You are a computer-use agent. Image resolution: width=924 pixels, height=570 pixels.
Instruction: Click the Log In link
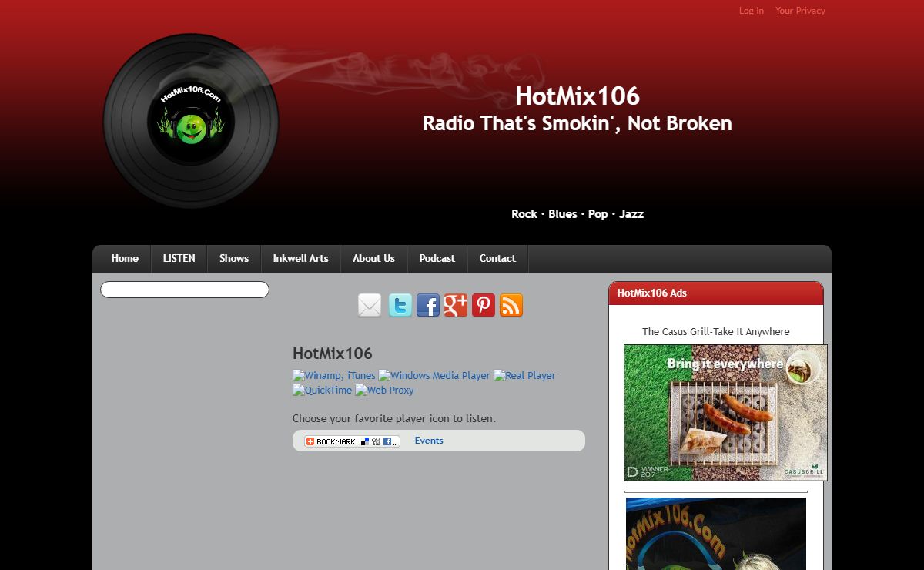click(x=752, y=11)
